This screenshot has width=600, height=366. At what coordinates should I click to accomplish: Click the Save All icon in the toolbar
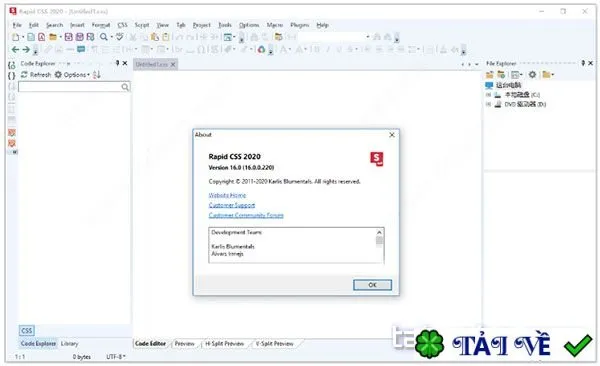pos(79,37)
